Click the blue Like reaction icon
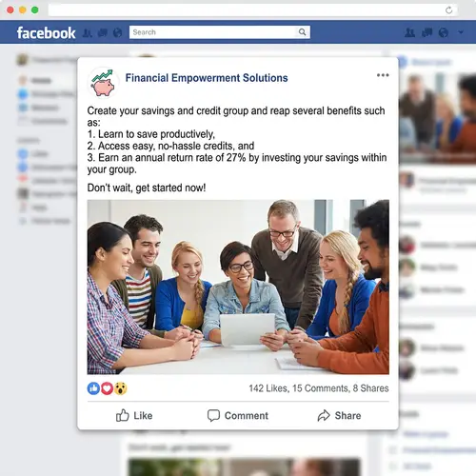Image resolution: width=476 pixels, height=476 pixels. pyautogui.click(x=93, y=388)
